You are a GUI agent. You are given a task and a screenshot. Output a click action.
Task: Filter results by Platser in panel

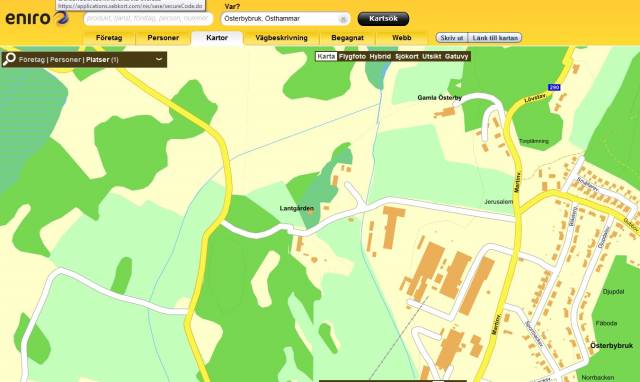(x=98, y=60)
